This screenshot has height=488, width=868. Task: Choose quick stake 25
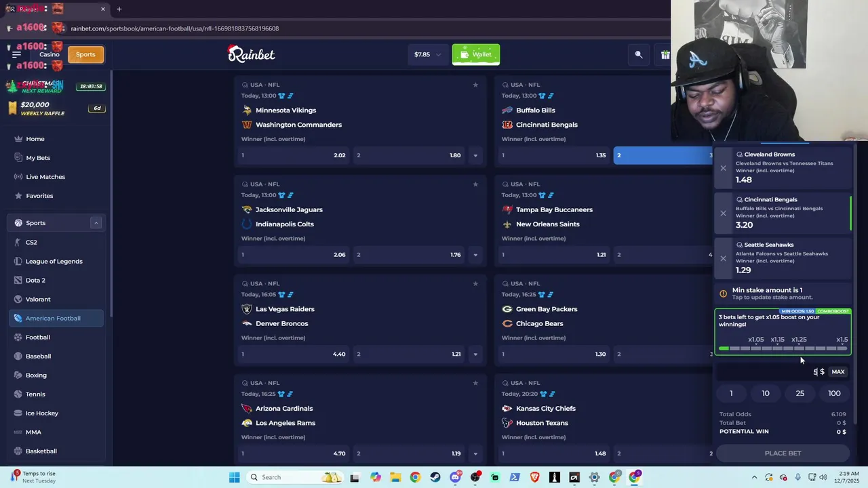[x=800, y=393]
